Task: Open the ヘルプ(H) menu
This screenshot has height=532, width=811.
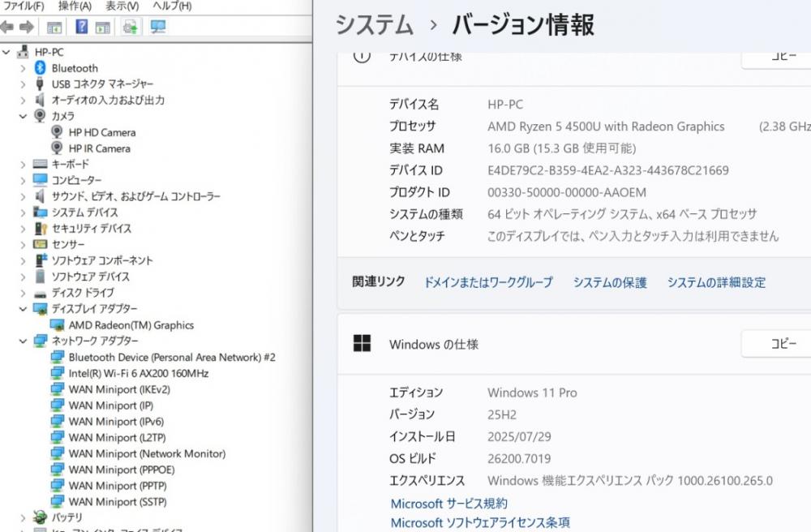Action: point(172,6)
